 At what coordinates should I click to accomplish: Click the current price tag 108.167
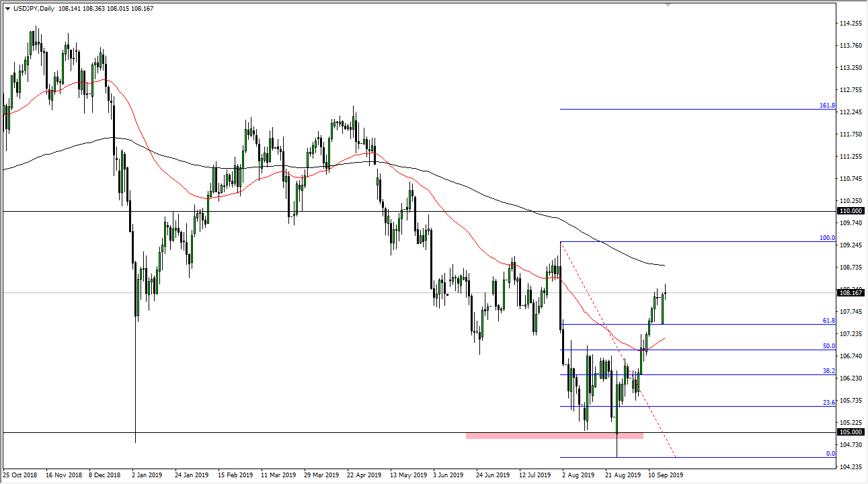(x=851, y=292)
